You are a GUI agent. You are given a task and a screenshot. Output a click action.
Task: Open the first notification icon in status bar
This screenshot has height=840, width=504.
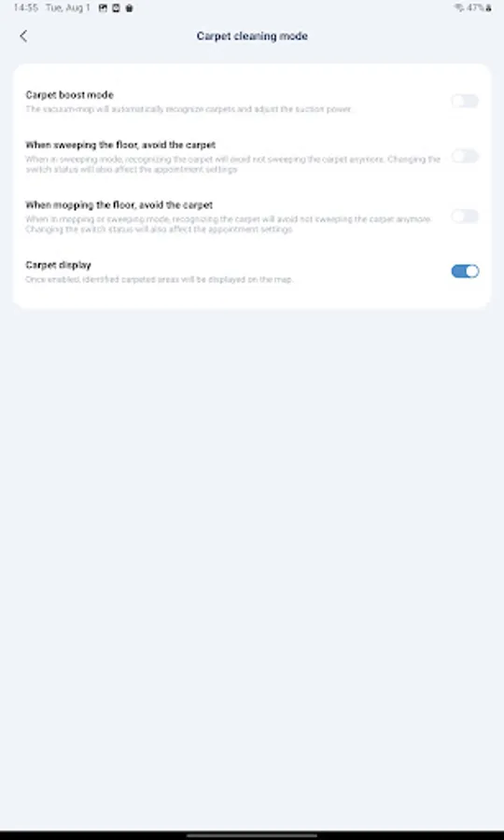tap(104, 8)
